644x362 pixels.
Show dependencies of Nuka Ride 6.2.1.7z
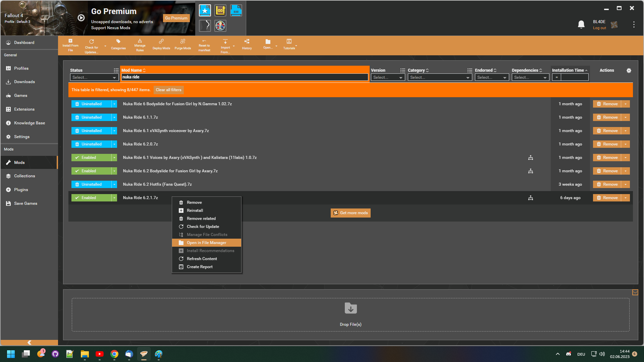tap(531, 198)
